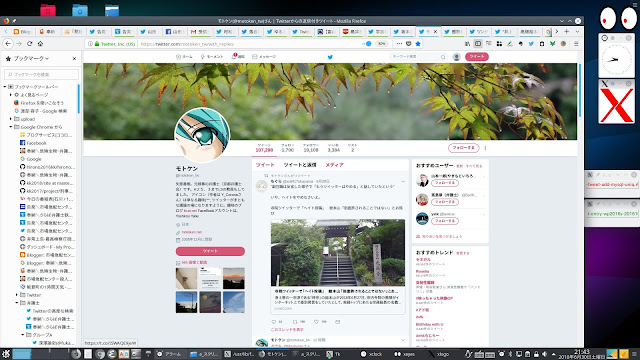The image size is (640, 360).
Task: Click the volume speaker icon in system tray
Action: [544, 354]
